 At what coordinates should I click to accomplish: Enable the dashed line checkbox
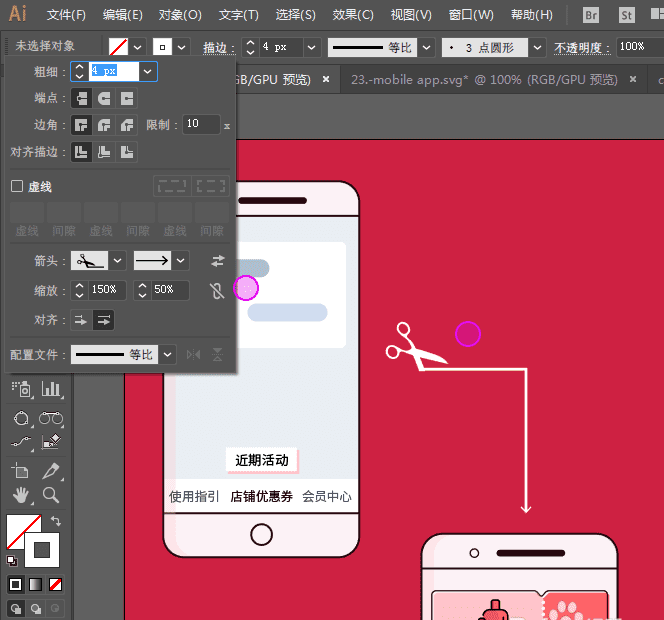point(17,186)
